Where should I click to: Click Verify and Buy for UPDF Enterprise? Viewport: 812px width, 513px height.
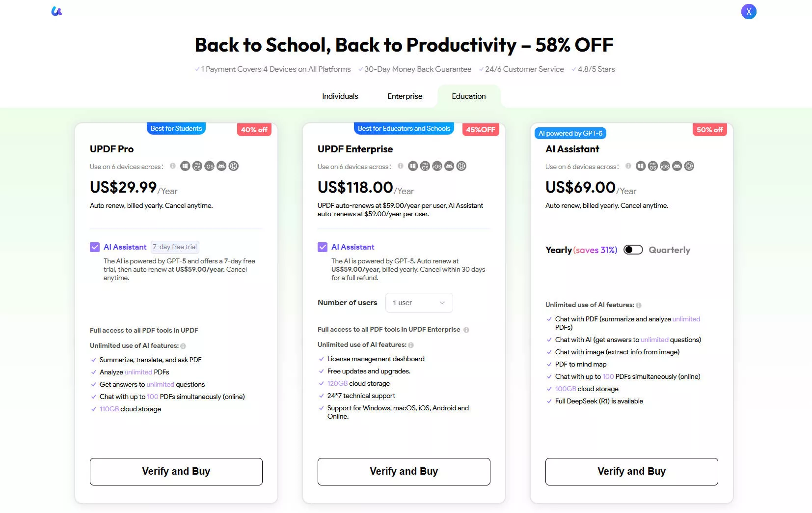[404, 471]
